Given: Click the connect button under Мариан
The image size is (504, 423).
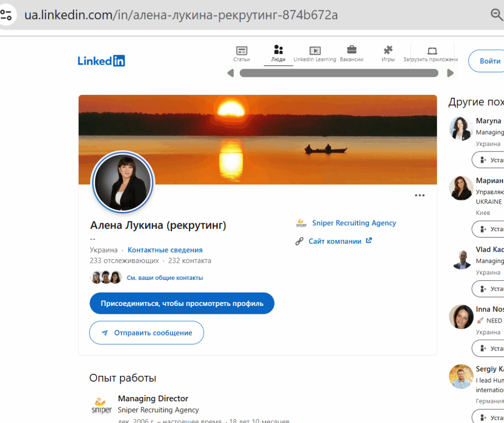Looking at the screenshot, I should click(488, 229).
